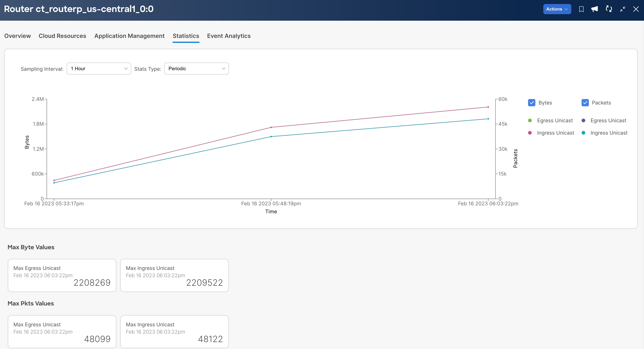Uncheck the Bytes checkbox
This screenshot has height=349, width=644.
(x=532, y=103)
